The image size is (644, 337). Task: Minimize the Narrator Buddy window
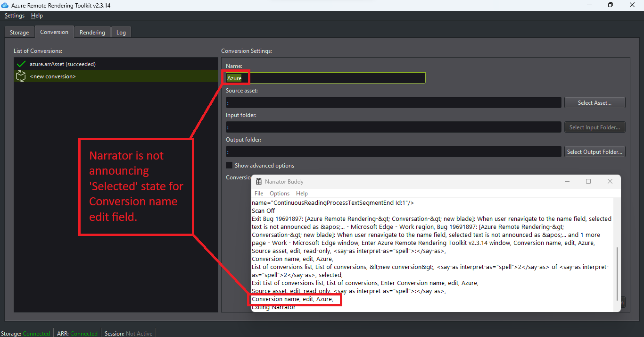coord(567,181)
